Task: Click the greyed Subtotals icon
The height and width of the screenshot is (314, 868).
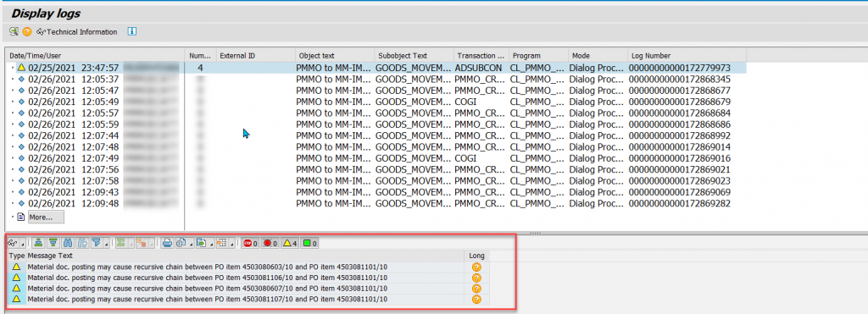Action: click(142, 243)
